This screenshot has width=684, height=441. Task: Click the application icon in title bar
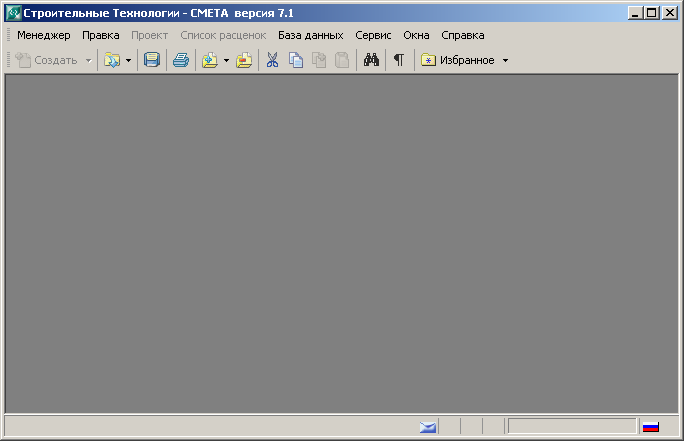(x=13, y=13)
